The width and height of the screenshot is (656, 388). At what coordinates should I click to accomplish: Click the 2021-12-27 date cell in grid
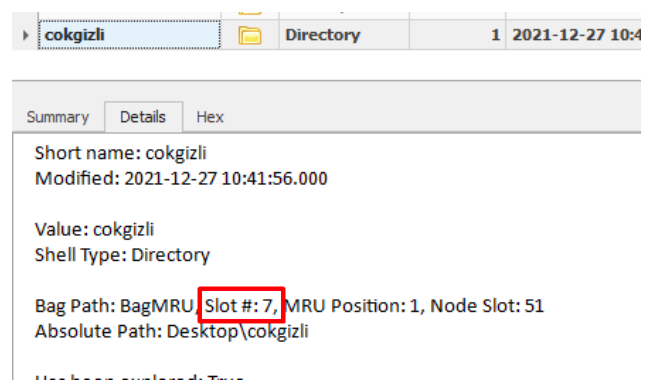[573, 35]
